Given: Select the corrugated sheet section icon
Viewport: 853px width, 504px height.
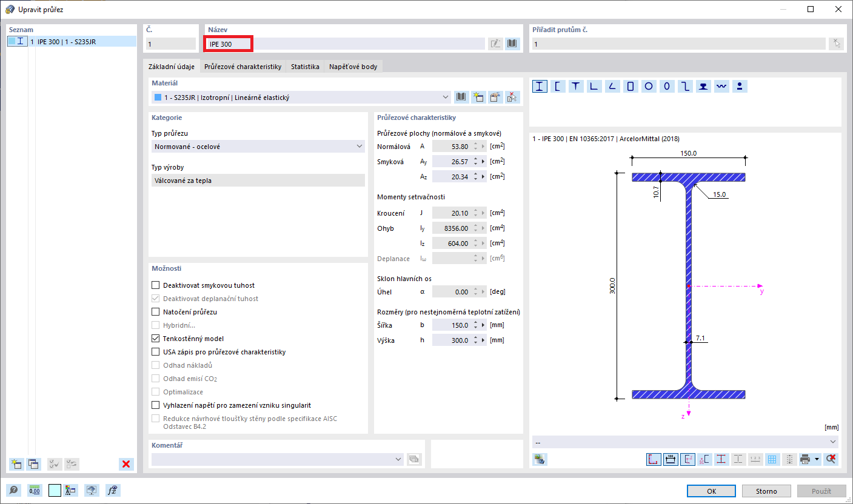Looking at the screenshot, I should click(x=721, y=86).
